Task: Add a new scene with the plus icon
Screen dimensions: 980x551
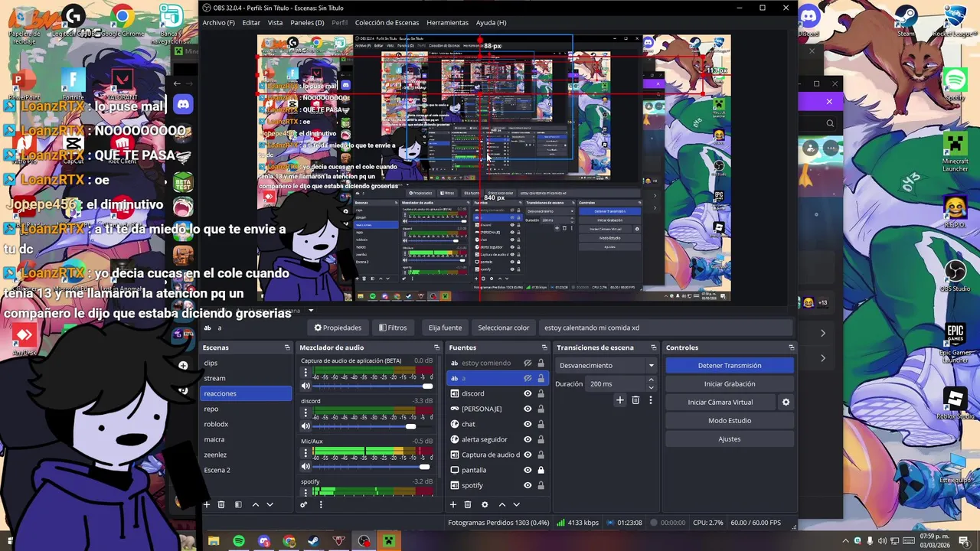Action: [206, 504]
